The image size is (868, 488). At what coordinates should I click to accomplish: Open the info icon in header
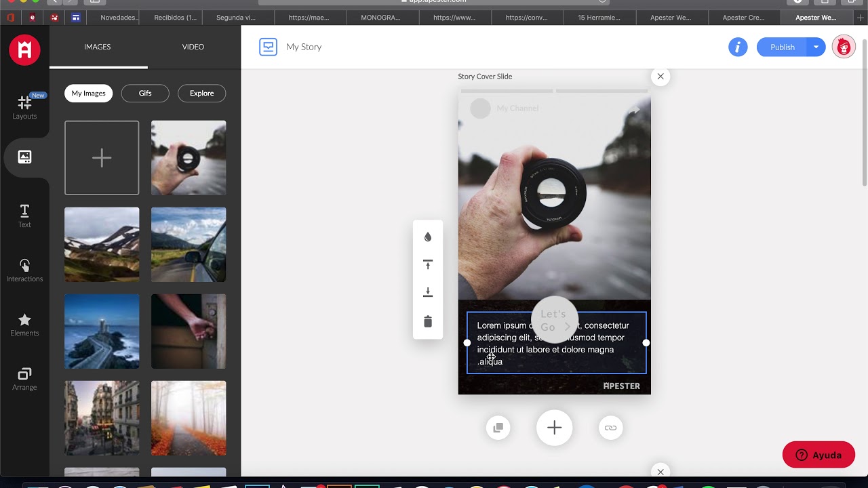tap(738, 47)
